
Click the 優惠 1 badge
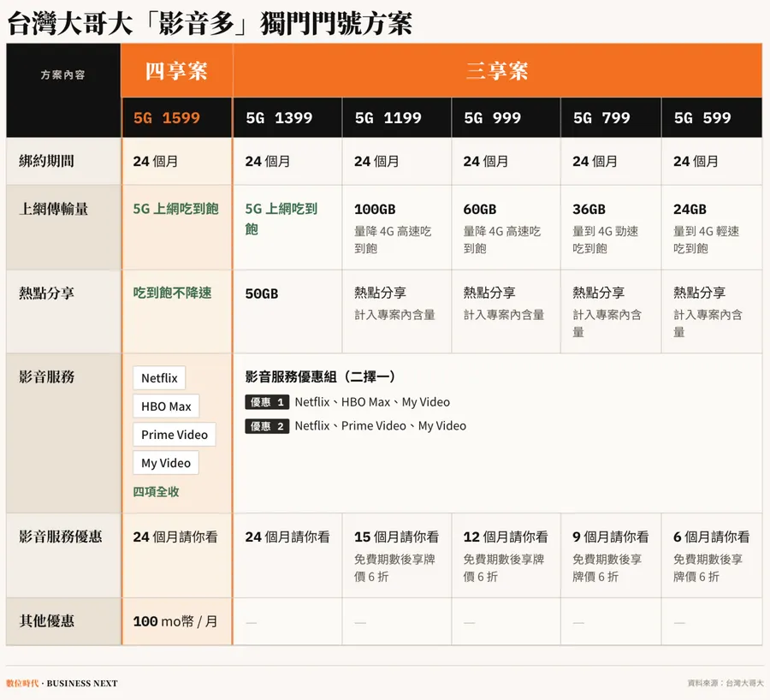267,402
